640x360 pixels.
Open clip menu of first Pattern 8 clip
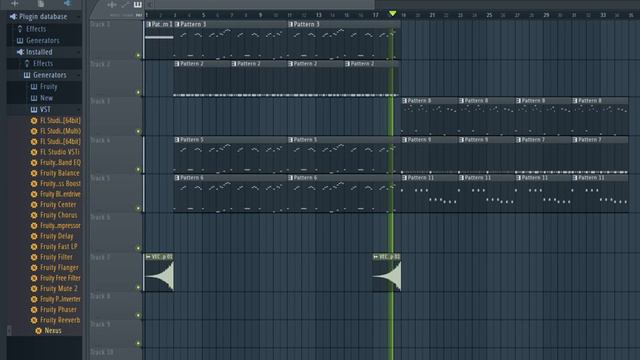pyautogui.click(x=404, y=100)
